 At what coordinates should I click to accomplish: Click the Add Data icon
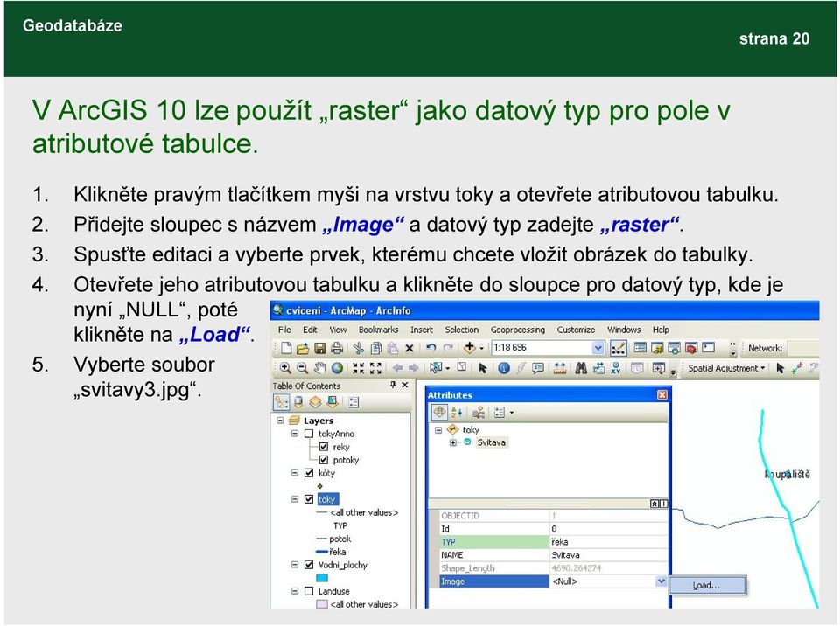(470, 348)
